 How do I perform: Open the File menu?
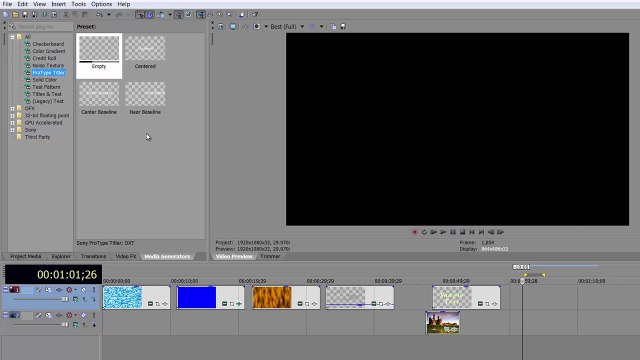[x=7, y=4]
